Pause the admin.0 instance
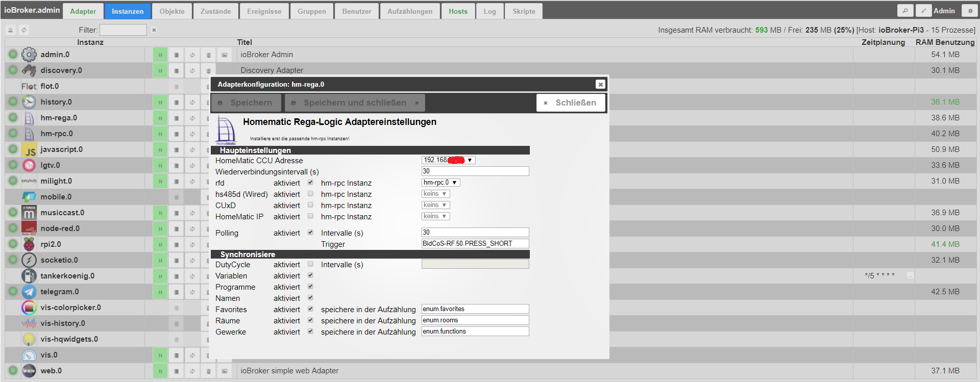Image resolution: width=980 pixels, height=382 pixels. (x=160, y=55)
